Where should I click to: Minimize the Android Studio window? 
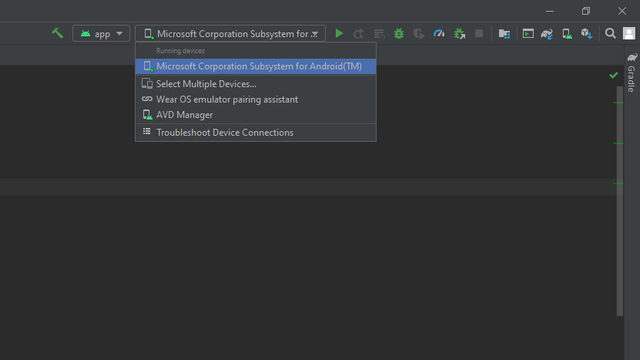pos(550,11)
